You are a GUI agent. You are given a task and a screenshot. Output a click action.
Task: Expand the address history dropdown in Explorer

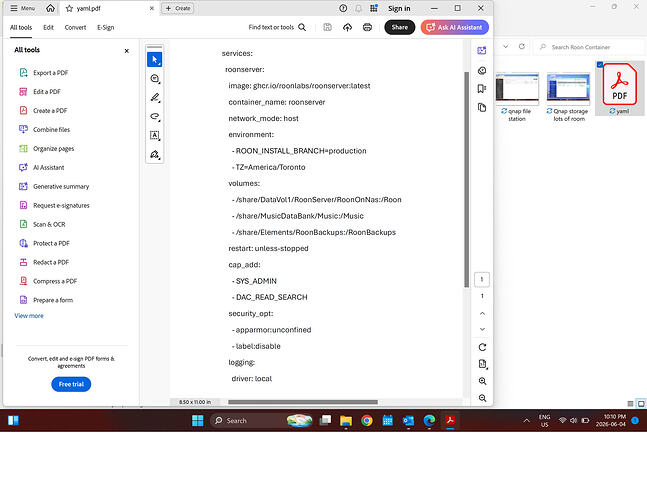[x=505, y=47]
